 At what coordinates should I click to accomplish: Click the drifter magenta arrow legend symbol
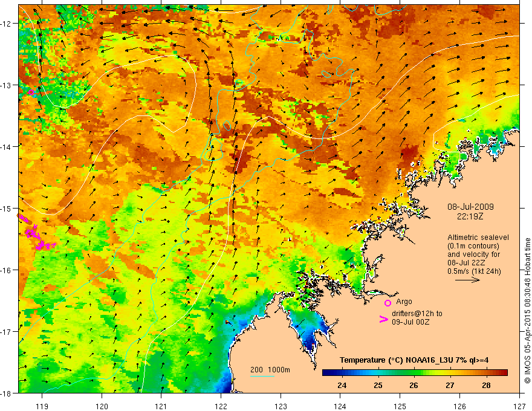coord(384,319)
